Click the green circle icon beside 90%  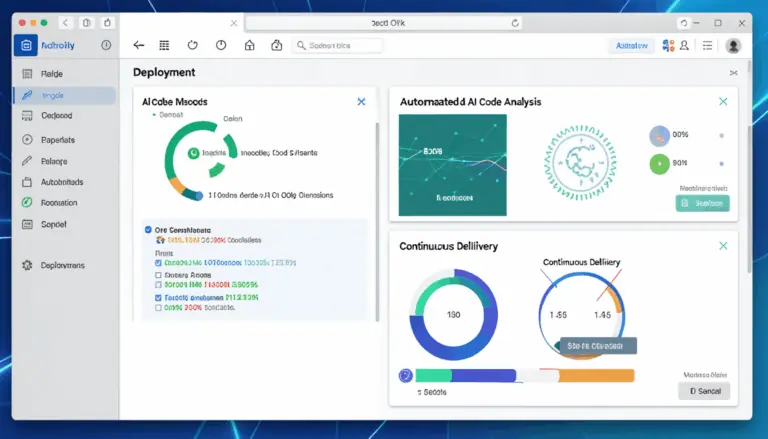click(x=659, y=164)
